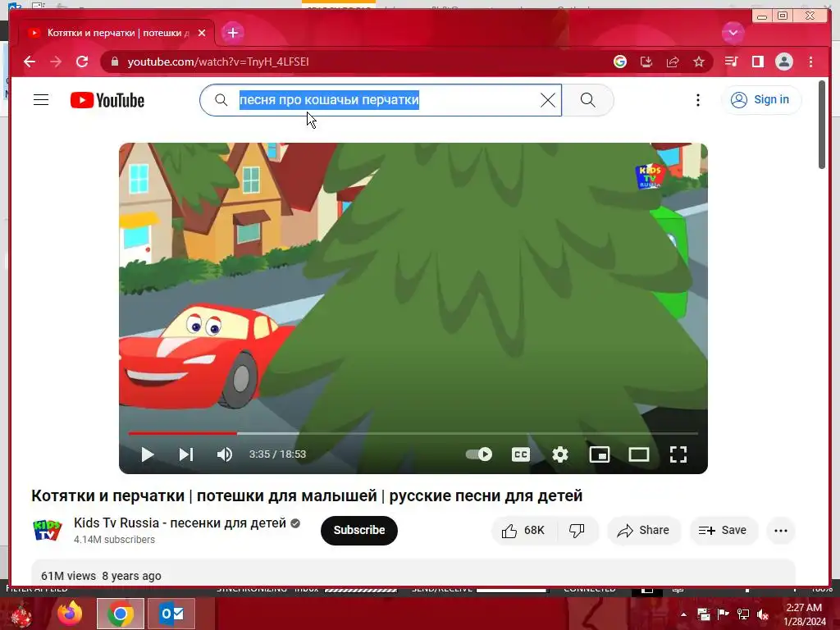Image resolution: width=840 pixels, height=630 pixels.
Task: Click the network tray icon
Action: tap(742, 614)
